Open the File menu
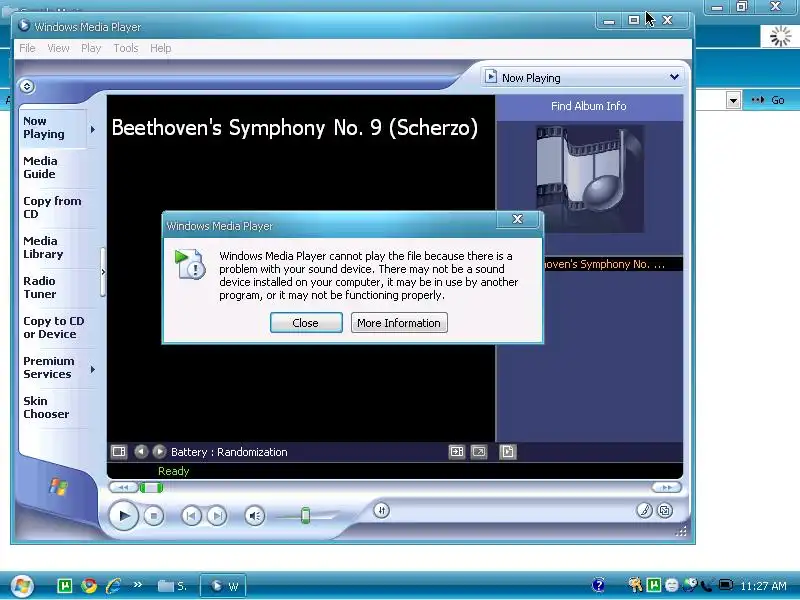The height and width of the screenshot is (600, 800). point(27,48)
